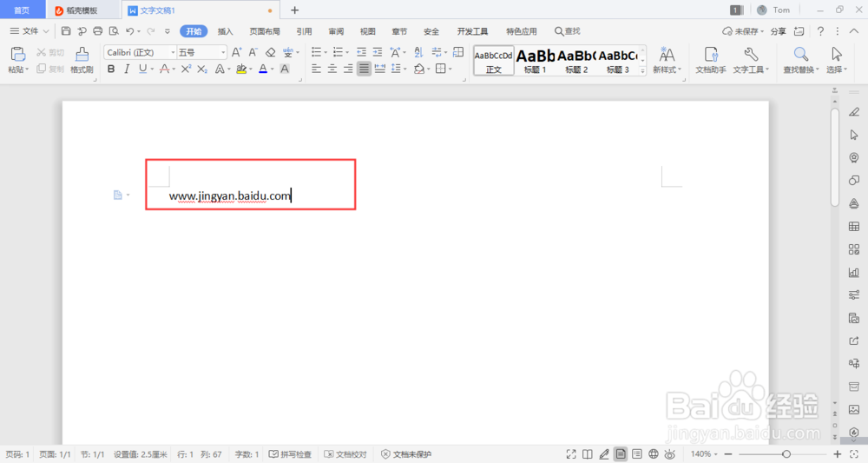Decrease font size with the shrink font icon
868x463 pixels.
click(x=253, y=52)
